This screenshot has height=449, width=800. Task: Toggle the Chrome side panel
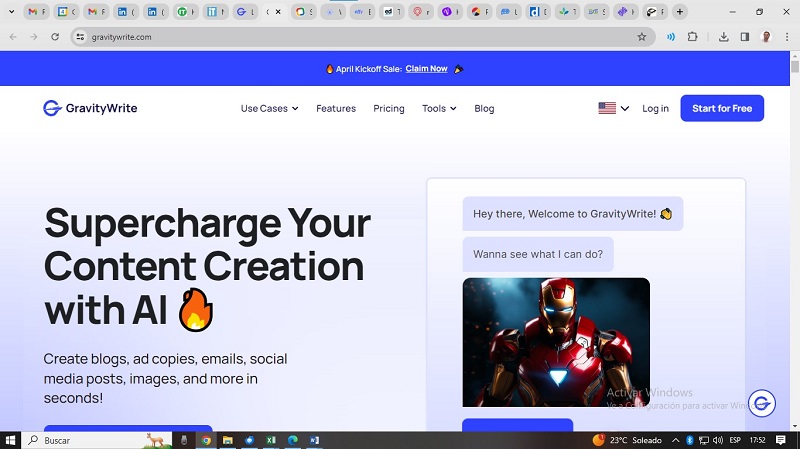pyautogui.click(x=745, y=37)
